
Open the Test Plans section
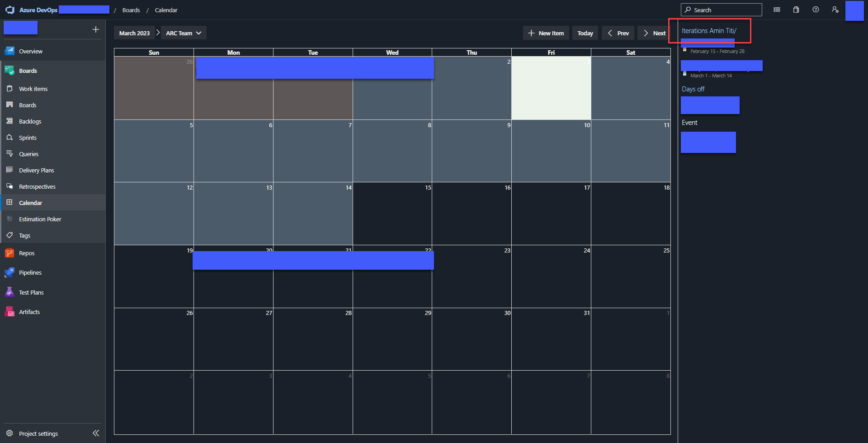[31, 292]
